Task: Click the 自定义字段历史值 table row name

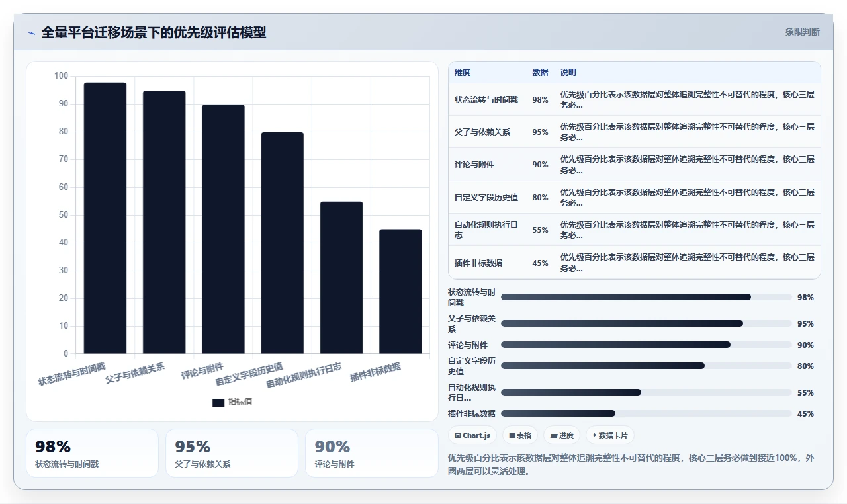Action: (x=486, y=198)
